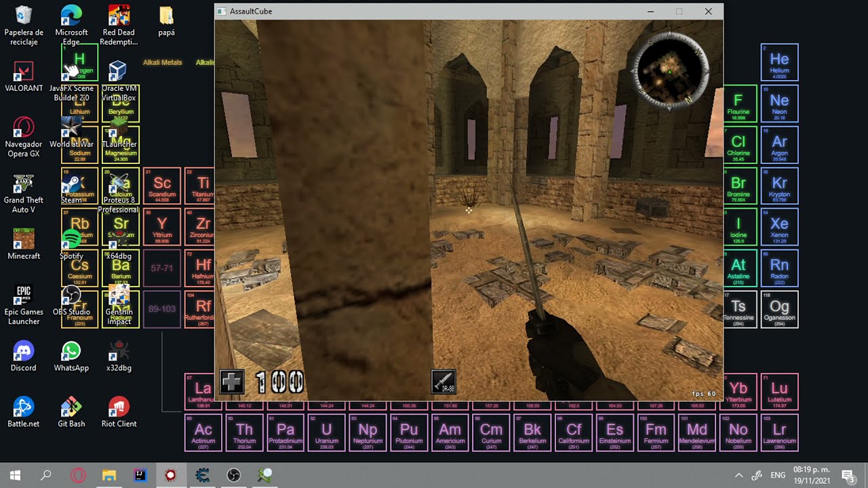Open taskbar Search with the magnifier
The image size is (868, 488).
tap(46, 475)
